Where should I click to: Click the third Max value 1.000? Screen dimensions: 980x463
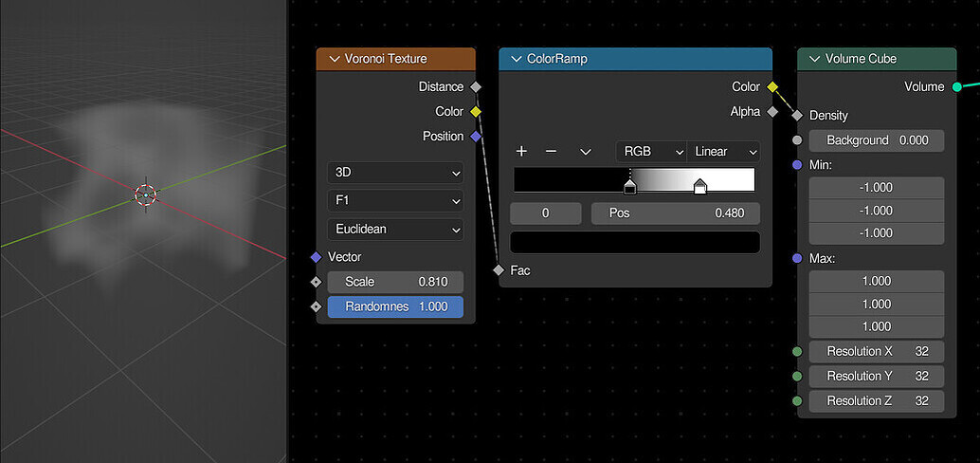877,326
